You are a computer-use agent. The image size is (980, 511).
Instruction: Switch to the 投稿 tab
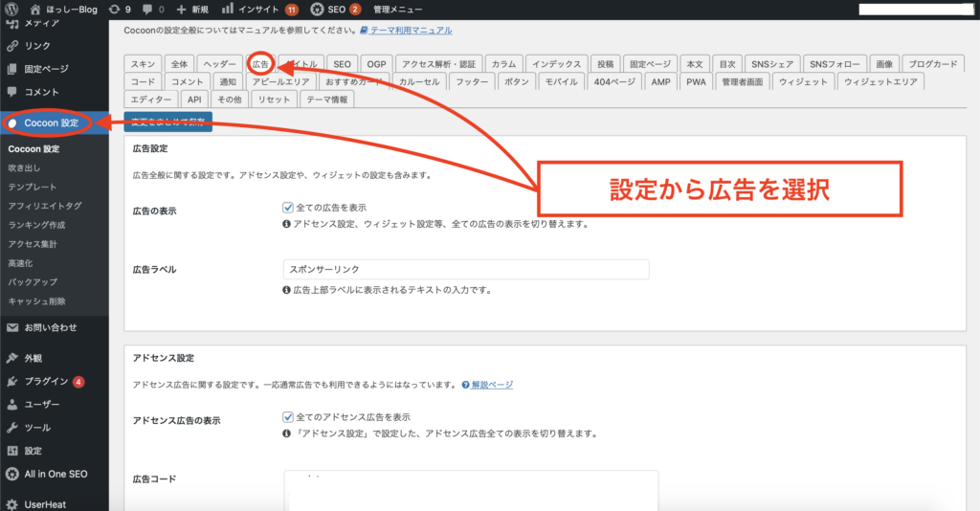point(605,64)
